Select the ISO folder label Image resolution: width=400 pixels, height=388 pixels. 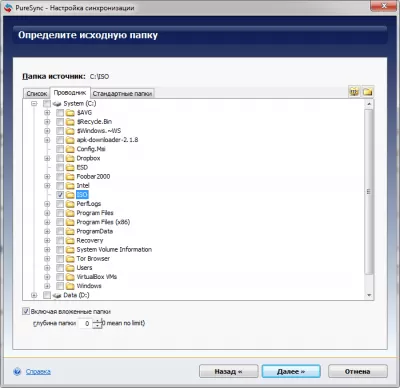(x=82, y=195)
